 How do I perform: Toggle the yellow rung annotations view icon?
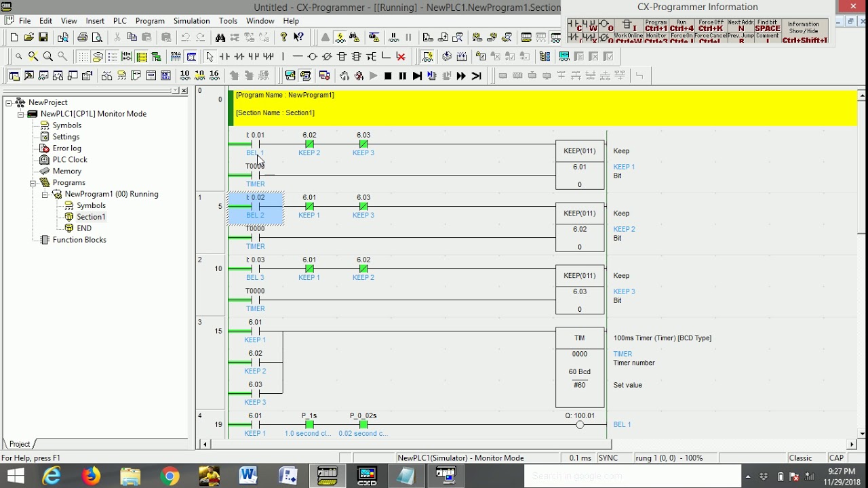click(142, 57)
